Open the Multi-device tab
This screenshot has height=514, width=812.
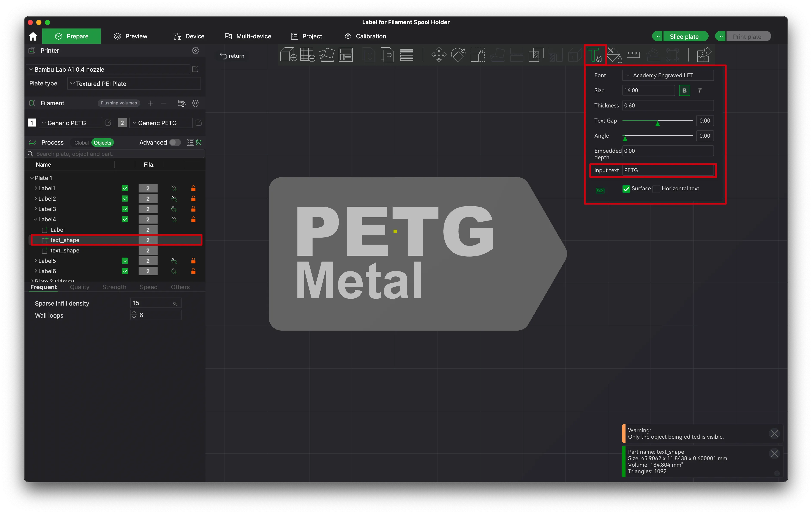(x=248, y=36)
